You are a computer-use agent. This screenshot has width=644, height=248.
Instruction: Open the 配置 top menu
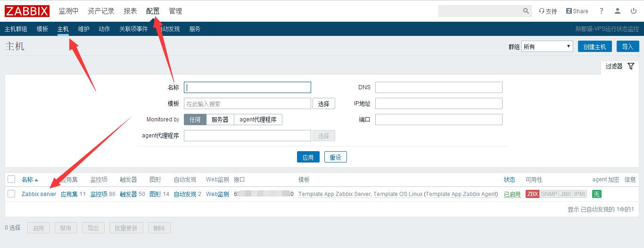tap(153, 11)
